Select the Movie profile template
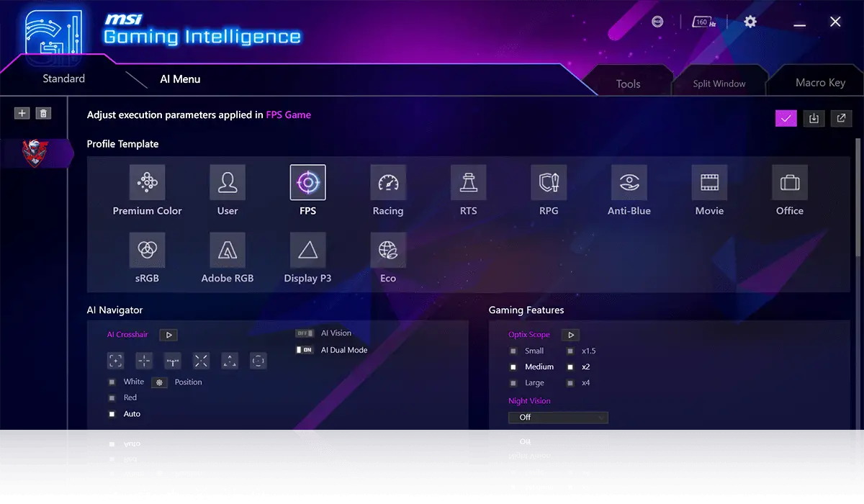864x504 pixels. [x=709, y=182]
